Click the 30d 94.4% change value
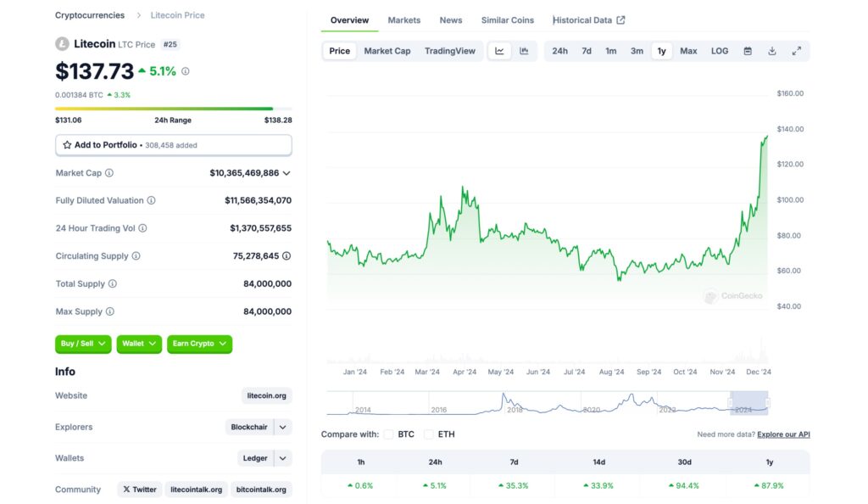This screenshot has width=868, height=504. point(684,485)
